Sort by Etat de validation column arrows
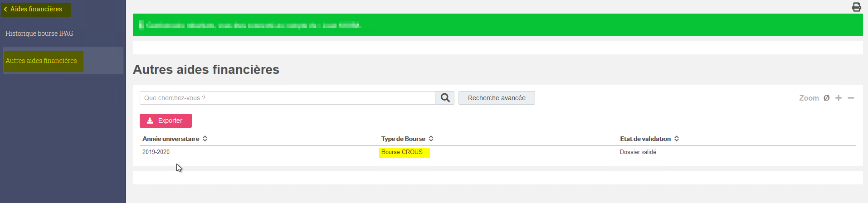The height and width of the screenshot is (203, 868). [x=676, y=139]
